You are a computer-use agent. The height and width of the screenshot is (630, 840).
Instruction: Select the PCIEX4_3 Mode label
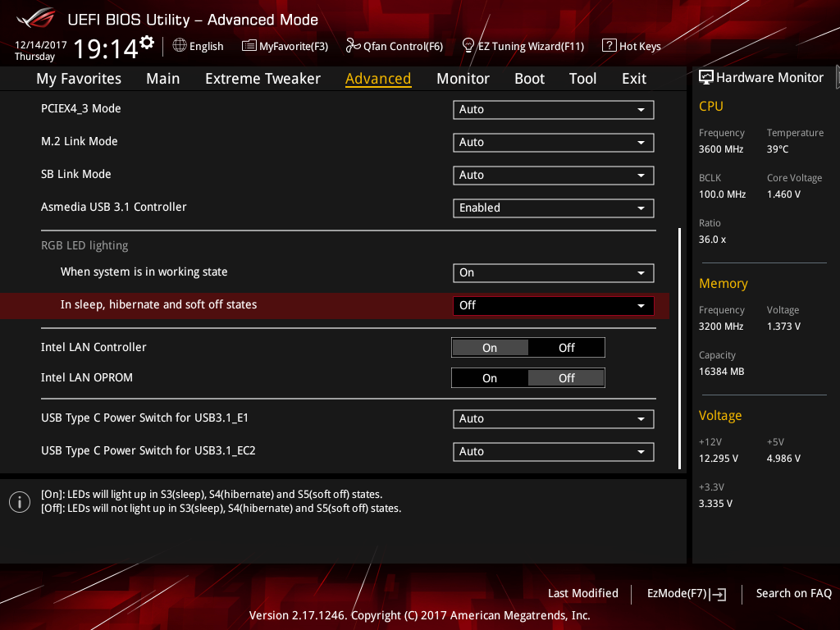(x=81, y=109)
